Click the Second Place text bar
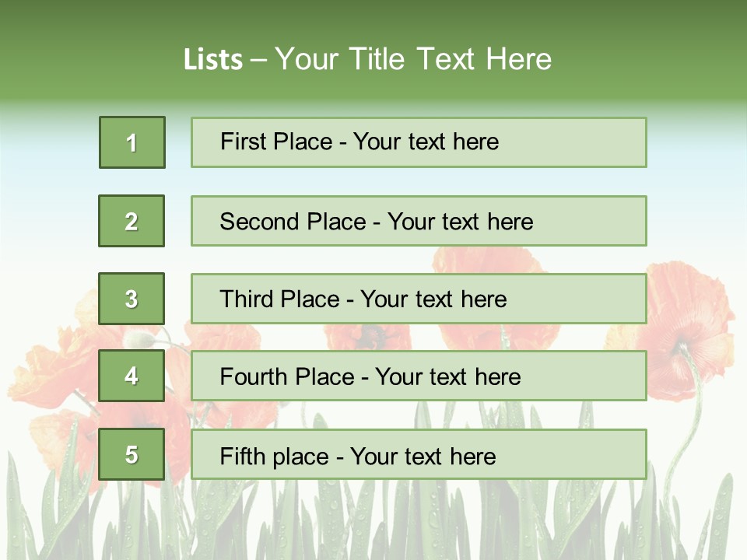Image resolution: width=747 pixels, height=560 pixels. (x=419, y=221)
